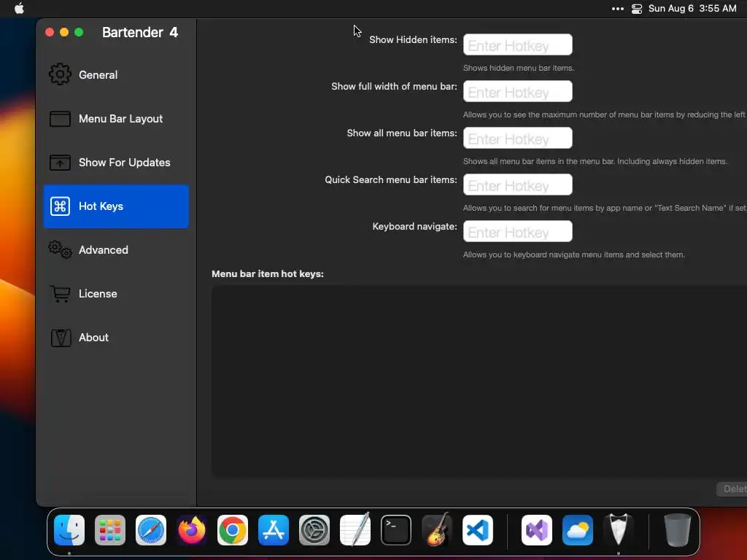Open Show For Updates upload icon
This screenshot has width=747, height=560.
(x=60, y=163)
